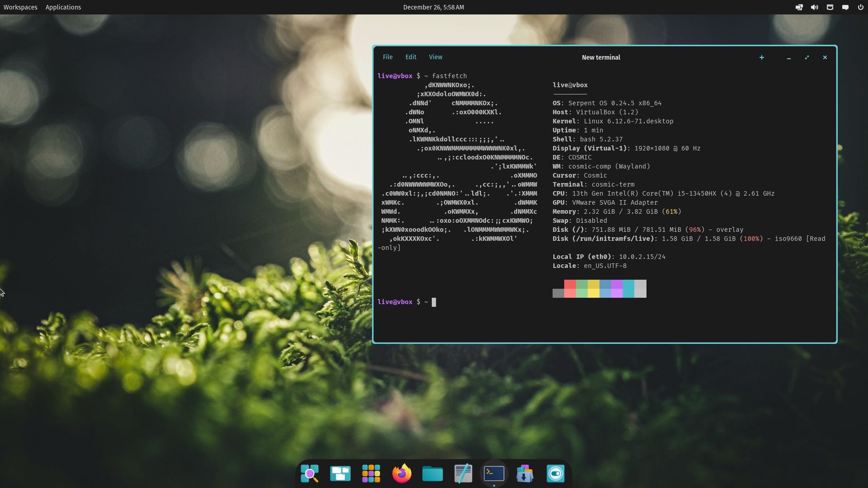Toggle the network applet in the top panel
The width and height of the screenshot is (868, 488).
click(x=830, y=7)
